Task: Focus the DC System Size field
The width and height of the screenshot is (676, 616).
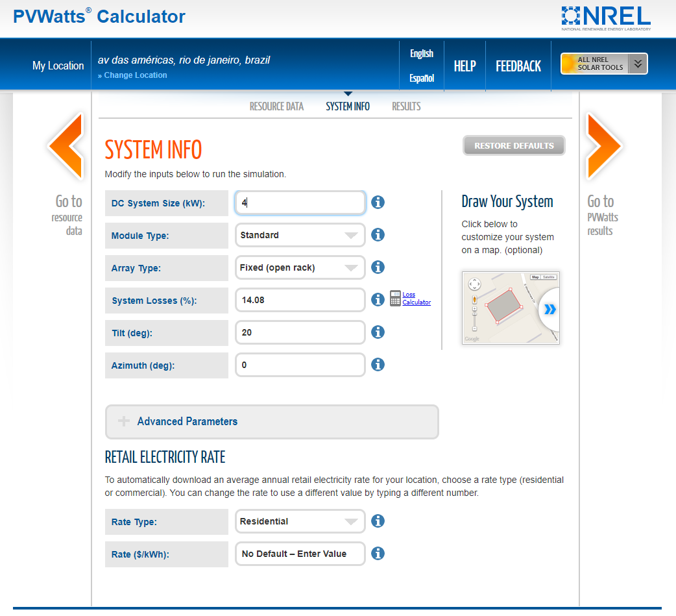Action: [300, 203]
